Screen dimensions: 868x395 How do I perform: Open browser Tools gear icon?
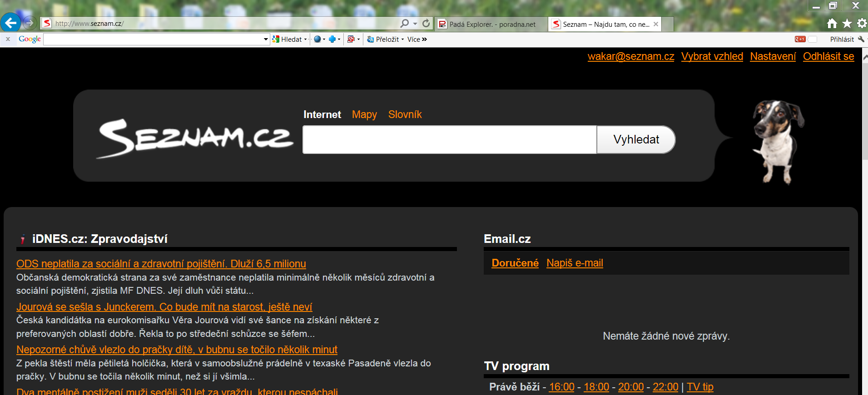pos(862,23)
